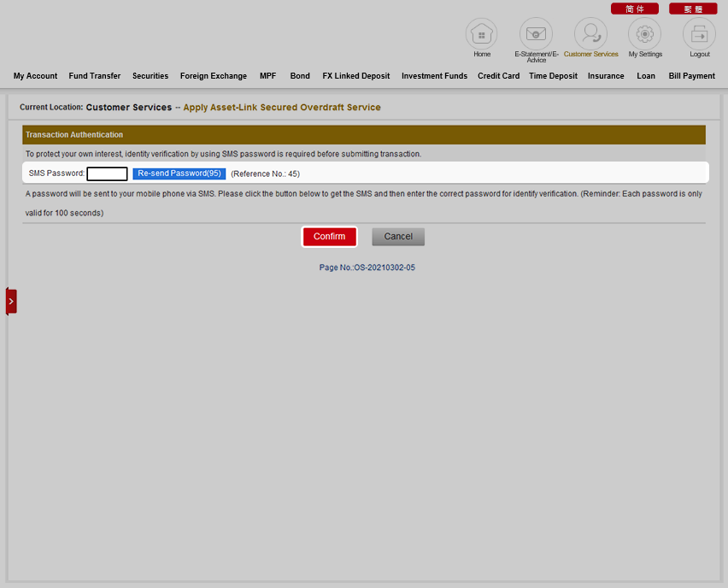
Task: Open the Credit Card menu
Action: pos(498,76)
